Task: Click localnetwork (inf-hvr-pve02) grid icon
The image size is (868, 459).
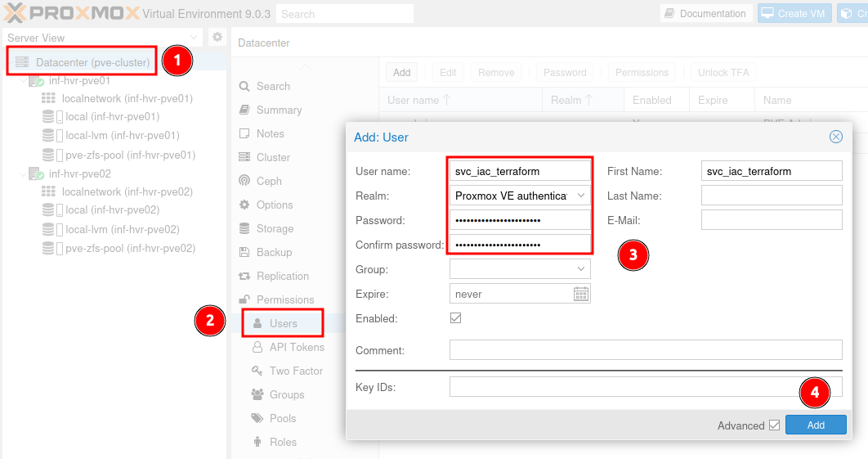Action: tap(49, 191)
